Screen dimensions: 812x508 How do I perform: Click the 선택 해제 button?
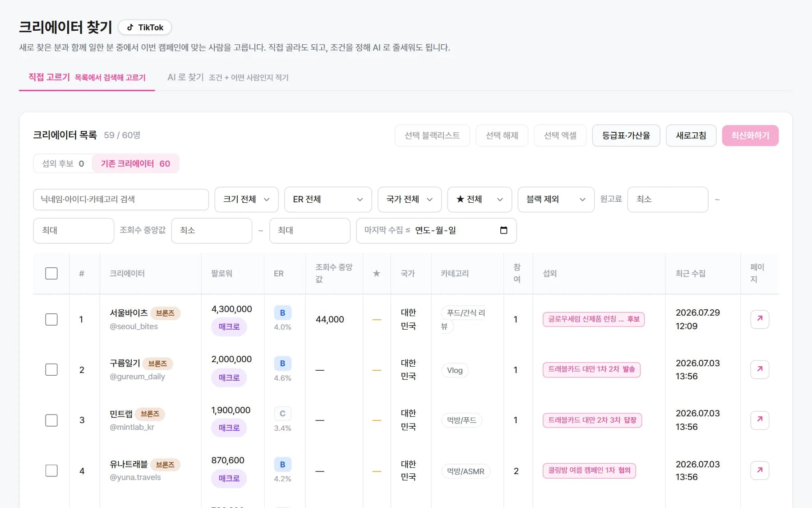pyautogui.click(x=502, y=135)
